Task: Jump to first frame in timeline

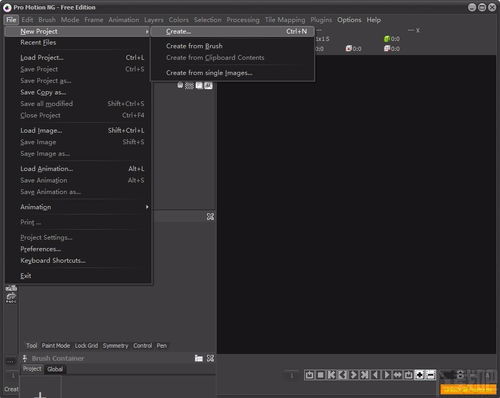Action: pos(331,375)
